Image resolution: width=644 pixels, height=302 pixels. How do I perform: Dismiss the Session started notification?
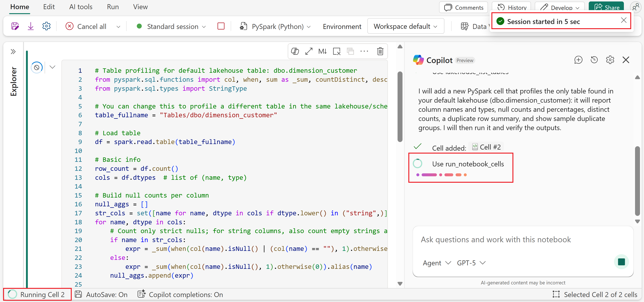point(624,20)
